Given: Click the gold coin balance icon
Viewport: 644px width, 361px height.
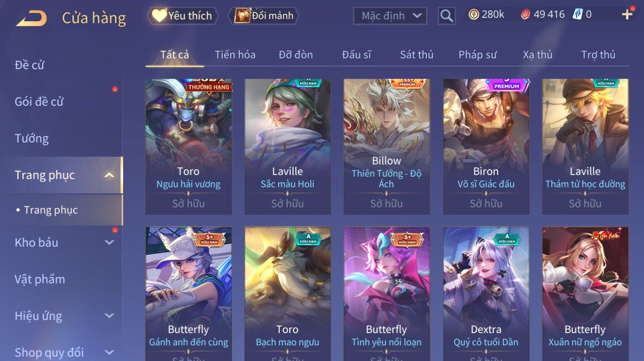Looking at the screenshot, I should tap(474, 15).
